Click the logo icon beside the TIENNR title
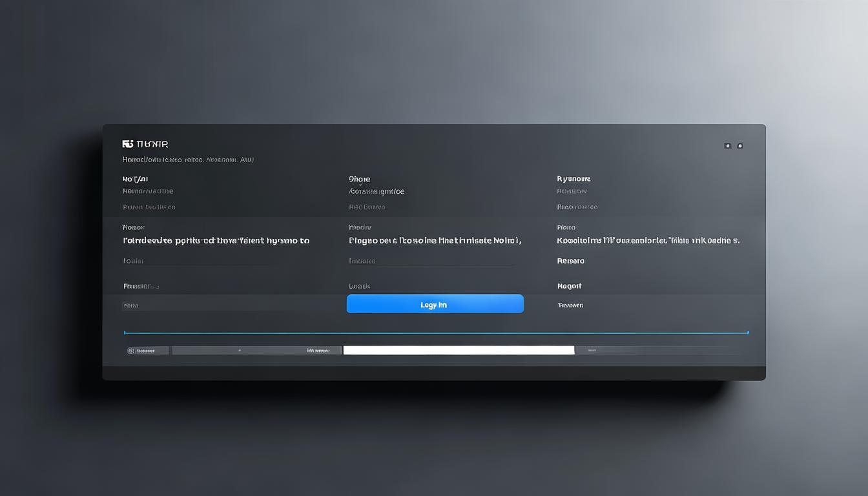 coord(127,144)
